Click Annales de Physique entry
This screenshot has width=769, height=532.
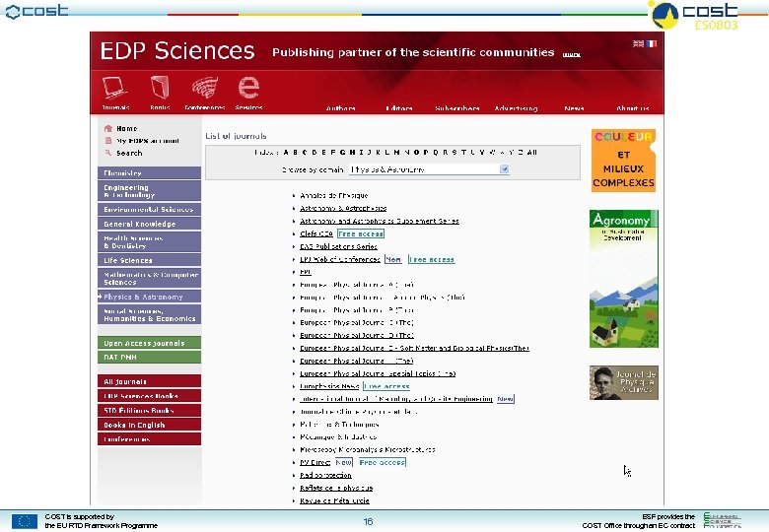(333, 195)
